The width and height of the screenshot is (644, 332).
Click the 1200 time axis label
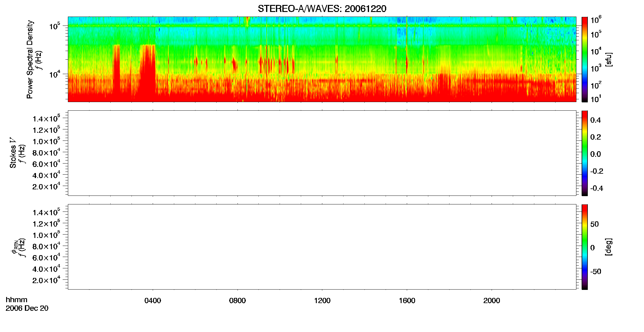pos(322,301)
